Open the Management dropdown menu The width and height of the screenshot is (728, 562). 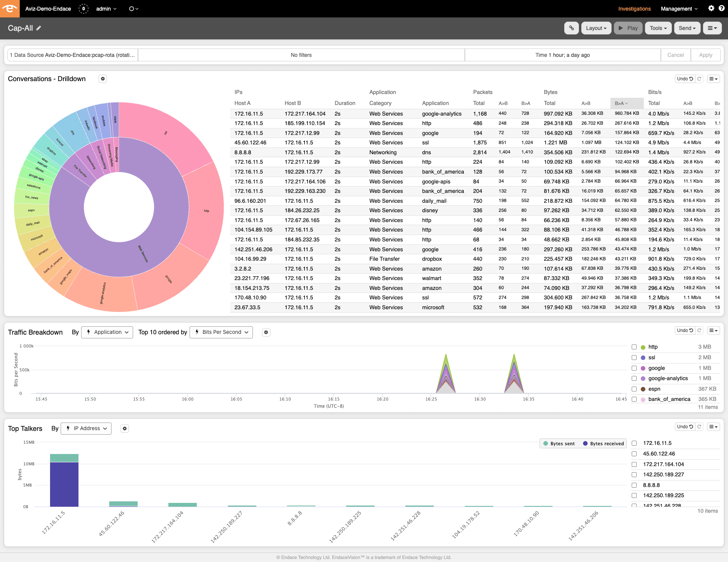(x=679, y=8)
